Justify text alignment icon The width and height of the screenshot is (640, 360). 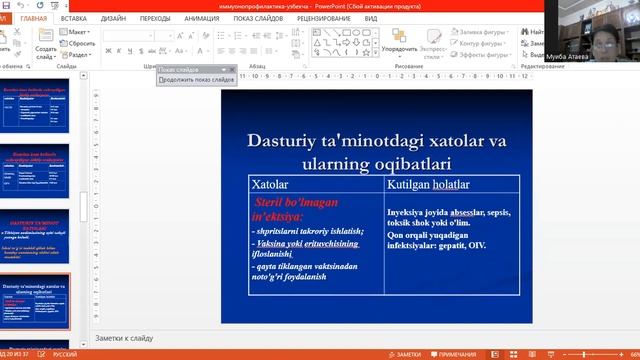(253, 51)
